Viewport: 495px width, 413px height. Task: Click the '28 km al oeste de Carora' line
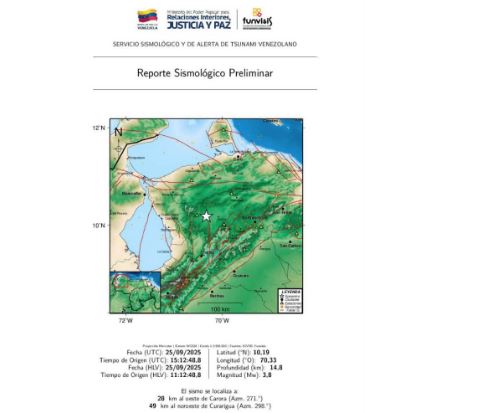(210, 399)
